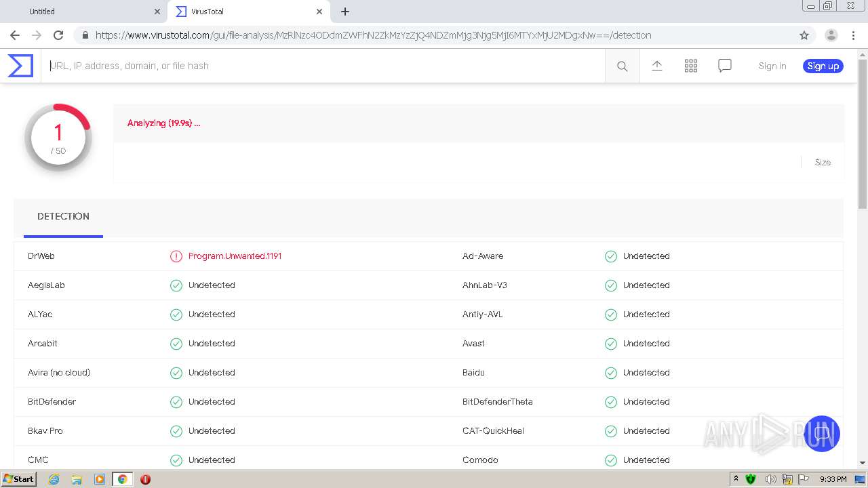The image size is (868, 488).
Task: Open the volume tray icon
Action: click(x=770, y=479)
